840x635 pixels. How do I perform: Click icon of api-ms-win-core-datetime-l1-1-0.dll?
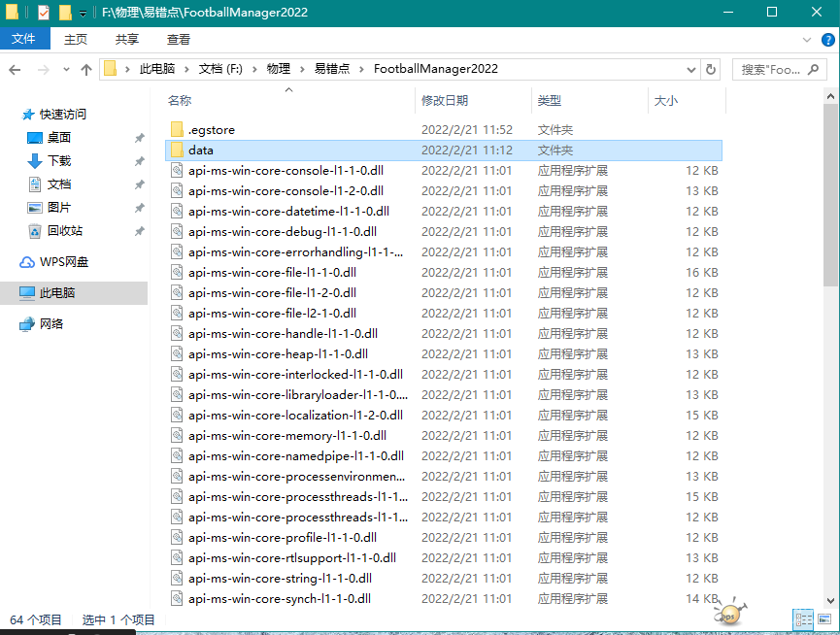[x=177, y=211]
